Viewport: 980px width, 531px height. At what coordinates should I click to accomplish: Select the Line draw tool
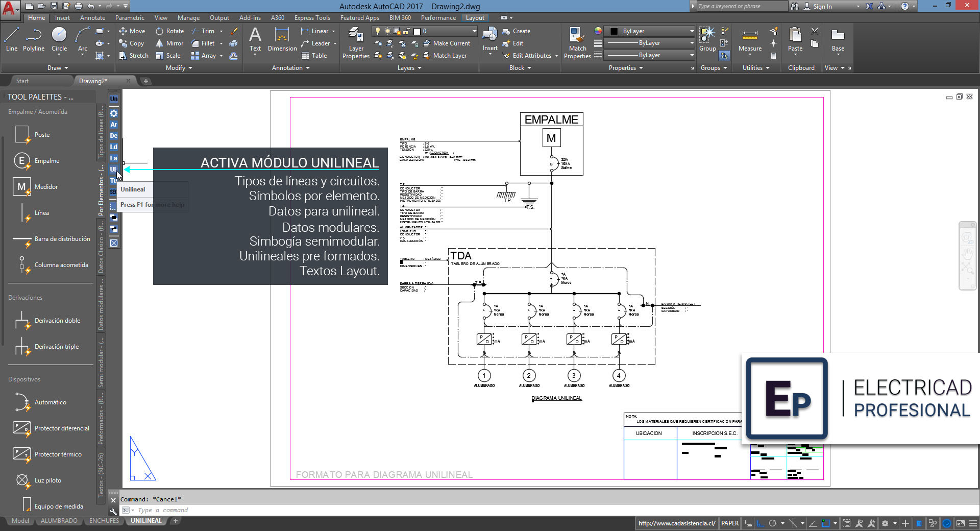coord(12,39)
